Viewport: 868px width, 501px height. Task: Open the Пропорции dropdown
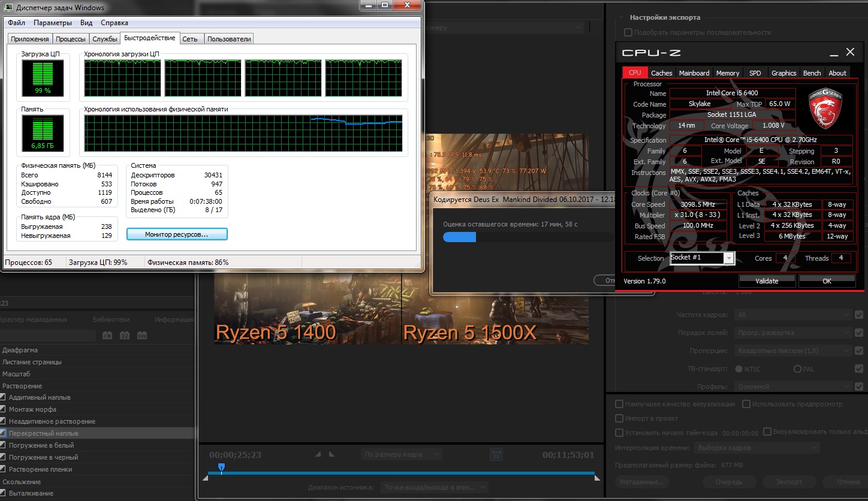[792, 351]
